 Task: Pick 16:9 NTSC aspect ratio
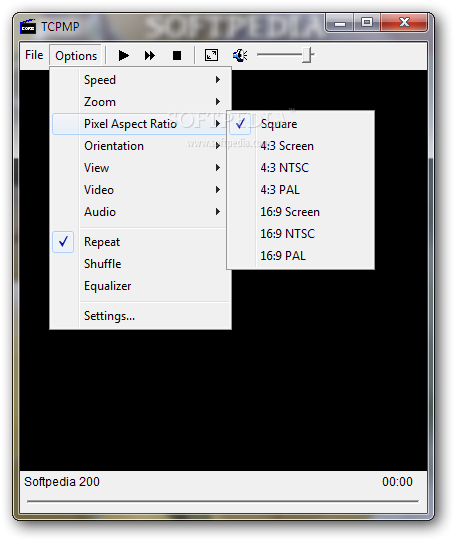(x=301, y=234)
